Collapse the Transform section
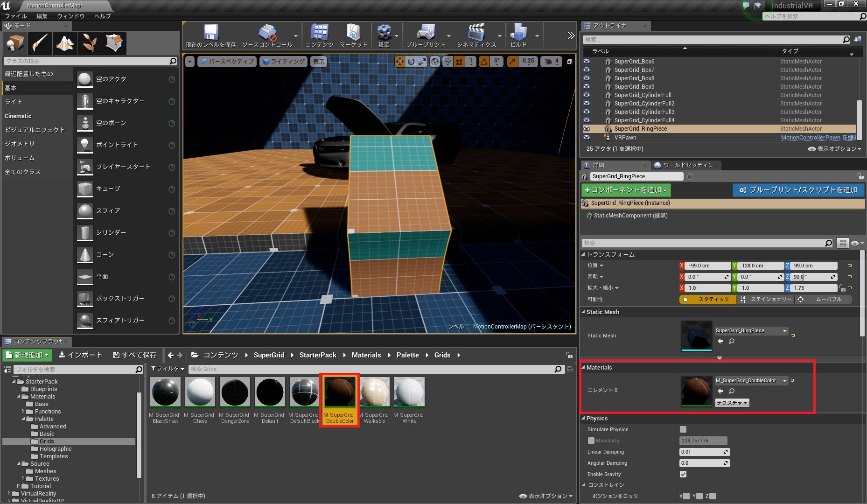Image resolution: width=867 pixels, height=504 pixels. 583,254
